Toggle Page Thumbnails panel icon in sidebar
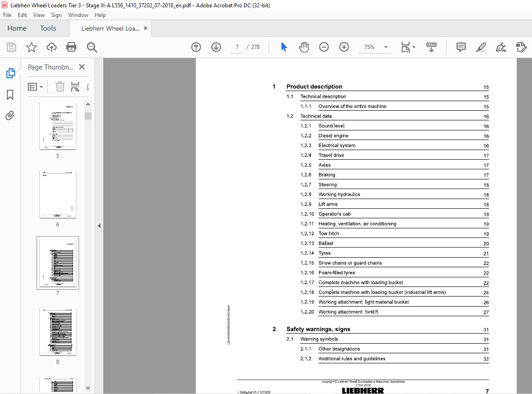 [x=11, y=73]
